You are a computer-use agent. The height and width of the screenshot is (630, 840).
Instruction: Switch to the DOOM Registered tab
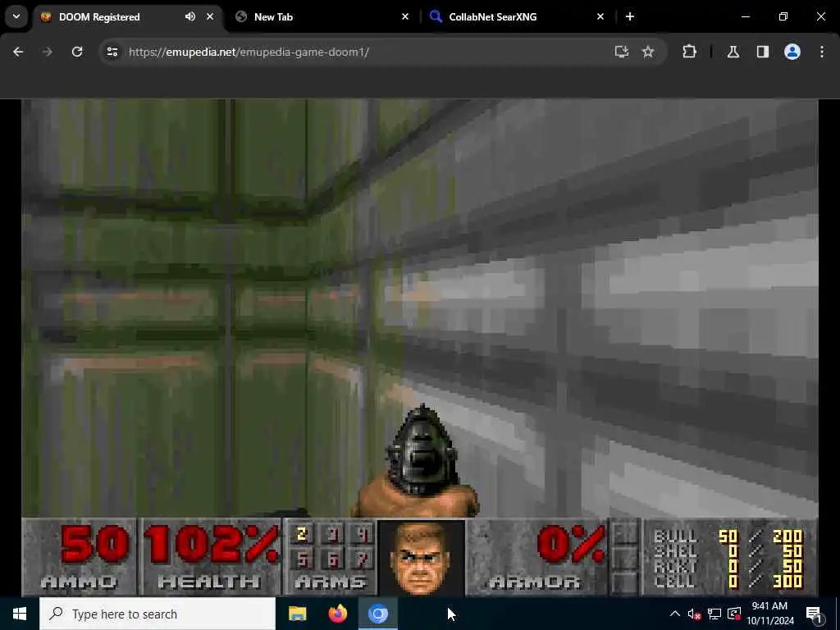(x=129, y=16)
